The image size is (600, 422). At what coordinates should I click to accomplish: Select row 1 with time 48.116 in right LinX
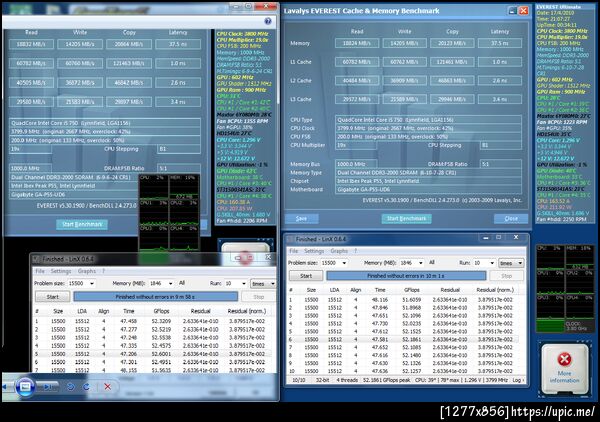pos(402,300)
